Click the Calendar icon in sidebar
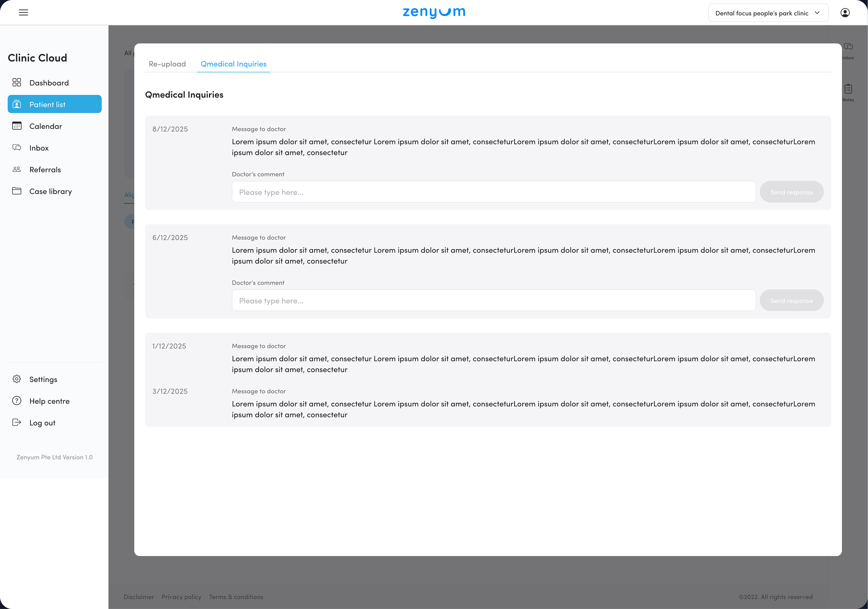The height and width of the screenshot is (609, 868). (17, 126)
